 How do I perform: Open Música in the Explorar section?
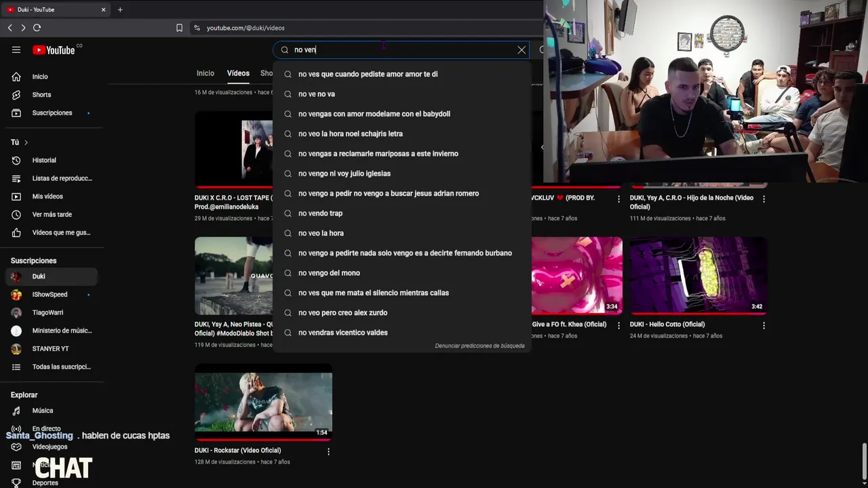coord(52,411)
